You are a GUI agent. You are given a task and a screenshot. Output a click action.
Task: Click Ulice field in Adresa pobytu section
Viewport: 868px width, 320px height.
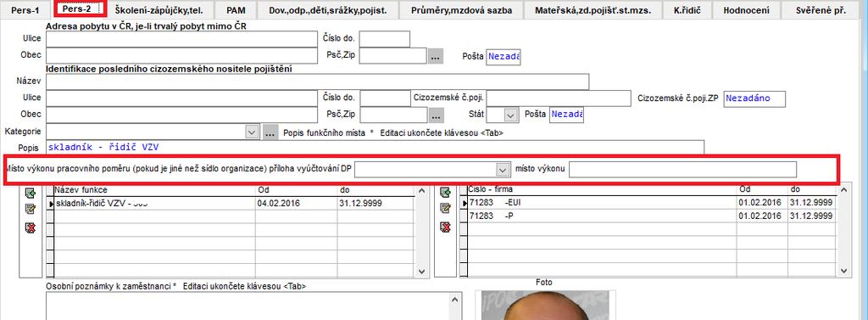tap(181, 39)
